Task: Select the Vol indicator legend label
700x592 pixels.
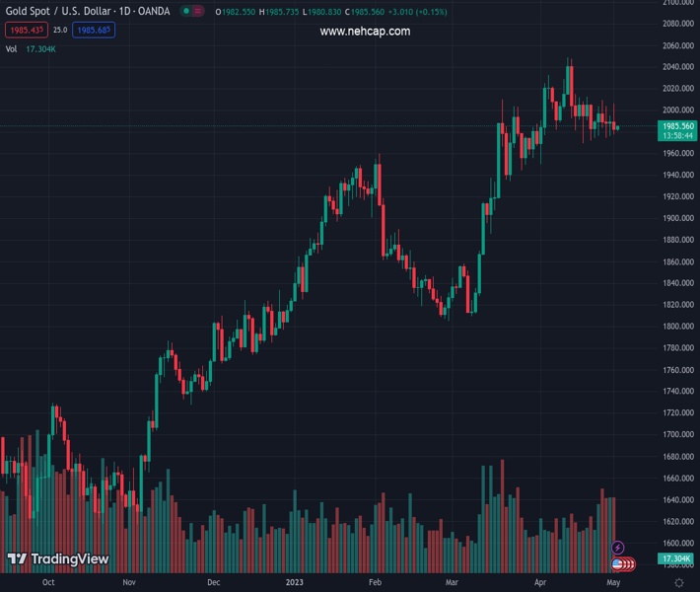Action: click(x=12, y=48)
